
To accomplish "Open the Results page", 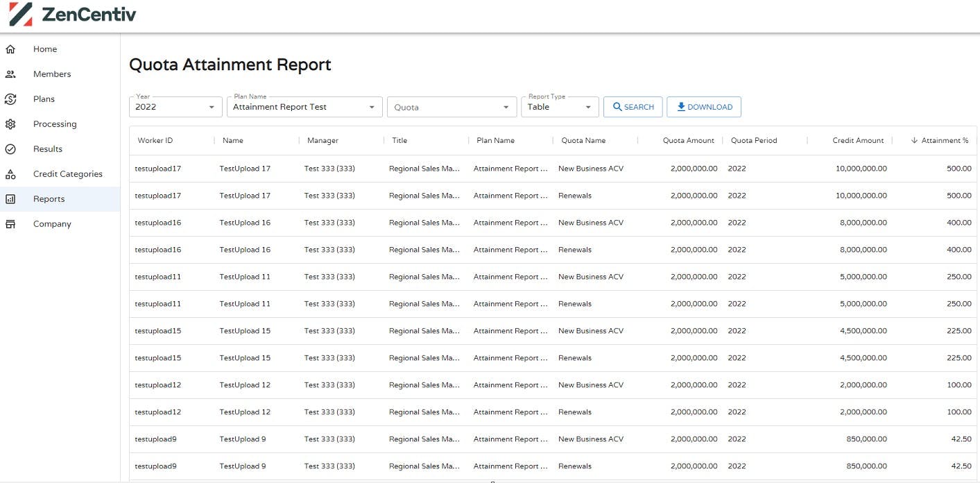I will 60,149.
